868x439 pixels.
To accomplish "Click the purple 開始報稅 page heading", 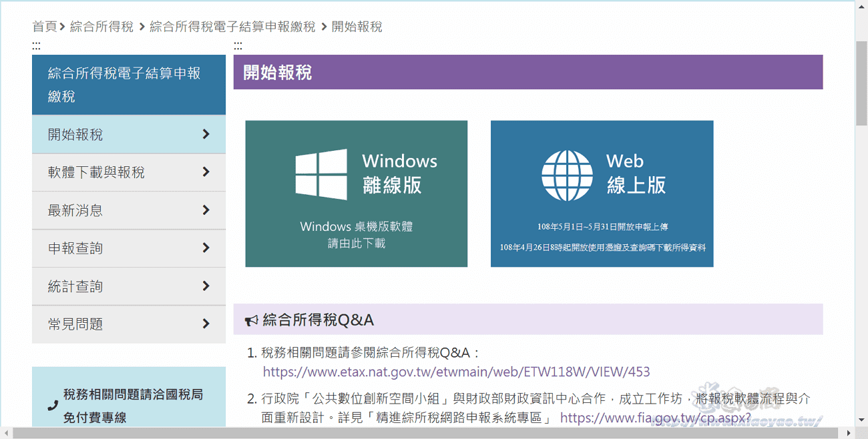I will point(528,72).
